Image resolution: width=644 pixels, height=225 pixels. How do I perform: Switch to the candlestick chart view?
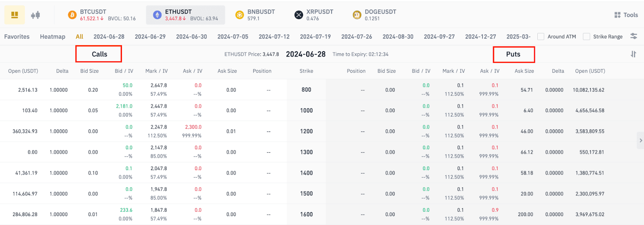click(35, 15)
